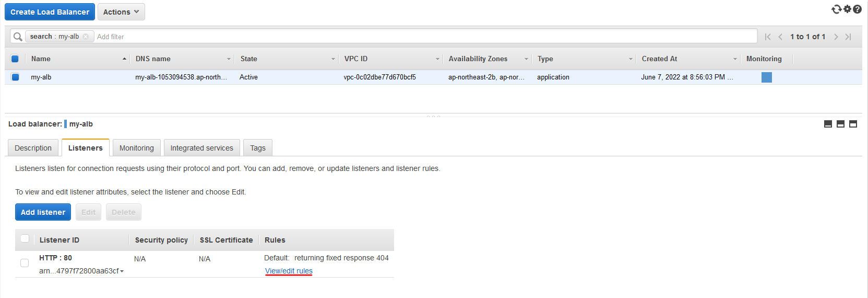The height and width of the screenshot is (298, 868).
Task: Click the SSL Certificate column header
Action: [x=226, y=240]
